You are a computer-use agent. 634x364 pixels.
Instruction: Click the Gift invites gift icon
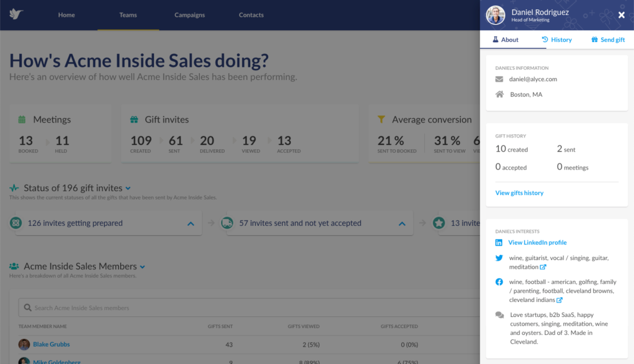[134, 119]
